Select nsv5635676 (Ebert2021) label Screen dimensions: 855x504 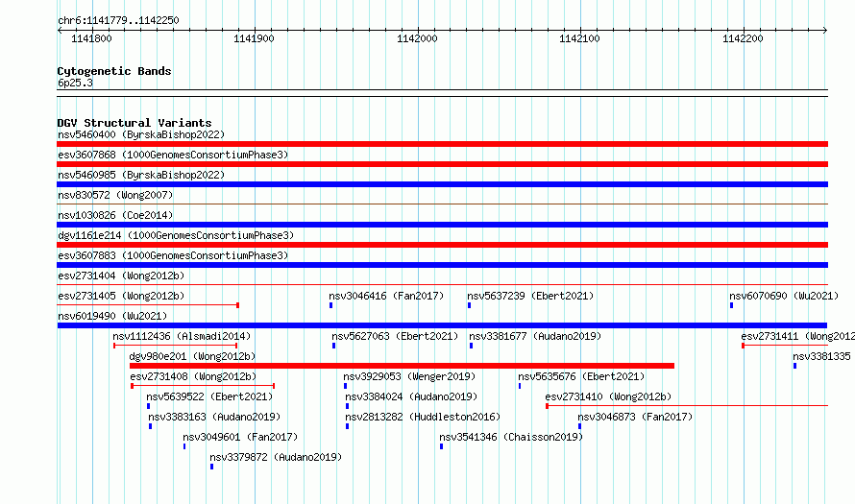pyautogui.click(x=581, y=376)
